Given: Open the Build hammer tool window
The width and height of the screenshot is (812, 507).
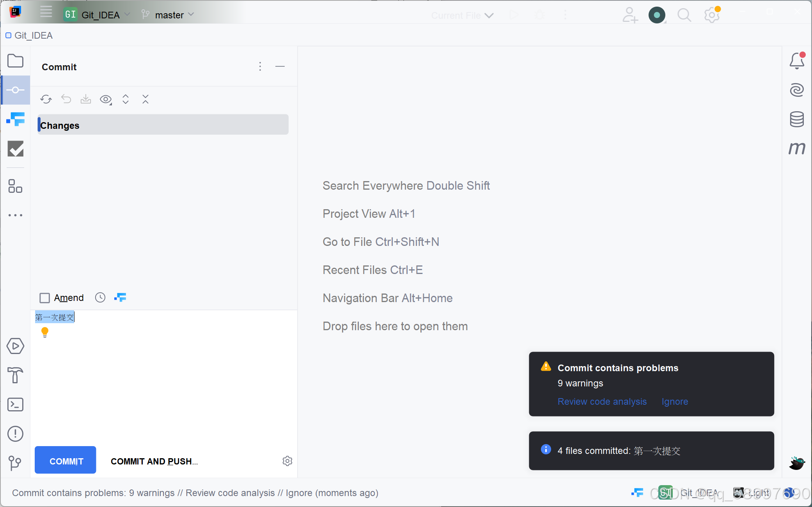Looking at the screenshot, I should [15, 375].
